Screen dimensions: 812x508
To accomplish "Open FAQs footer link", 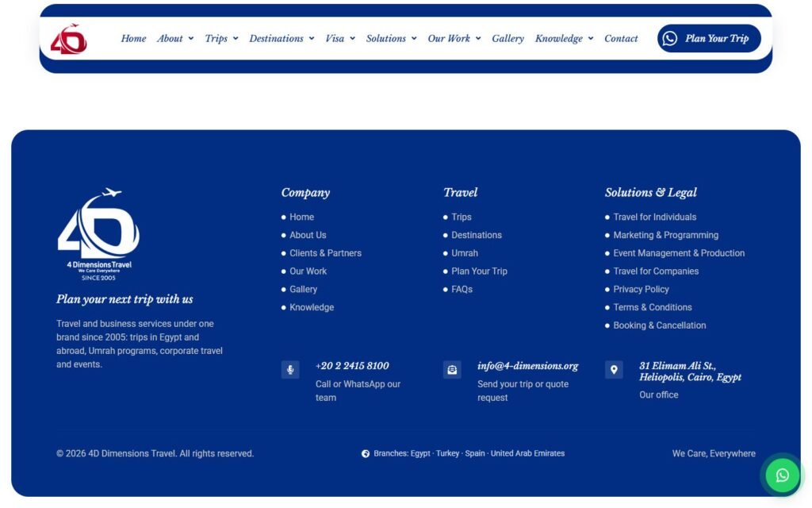I will click(462, 290).
